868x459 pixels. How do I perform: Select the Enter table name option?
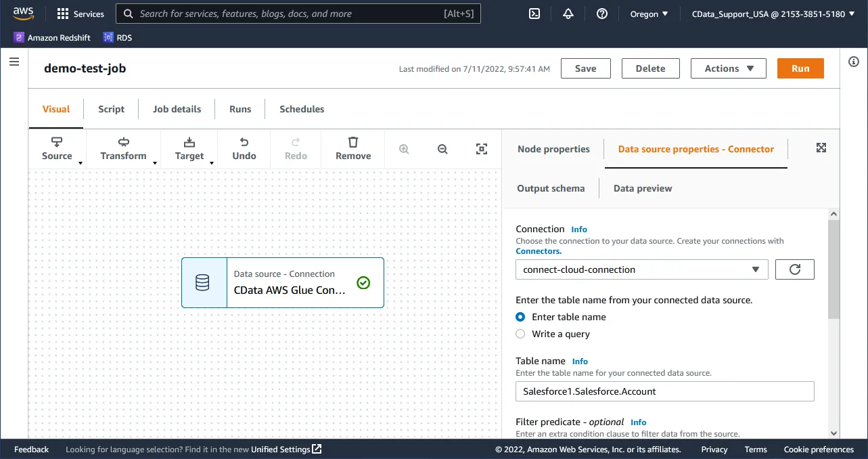pyautogui.click(x=520, y=316)
